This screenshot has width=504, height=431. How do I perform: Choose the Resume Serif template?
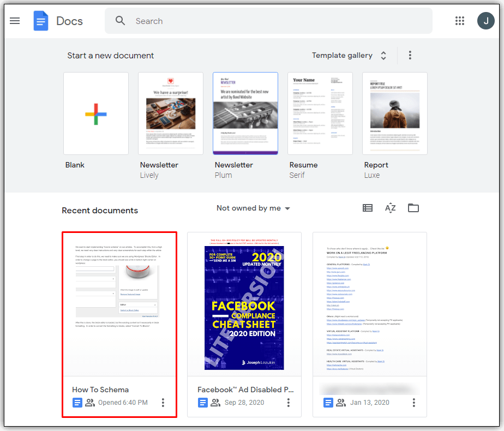pos(320,113)
